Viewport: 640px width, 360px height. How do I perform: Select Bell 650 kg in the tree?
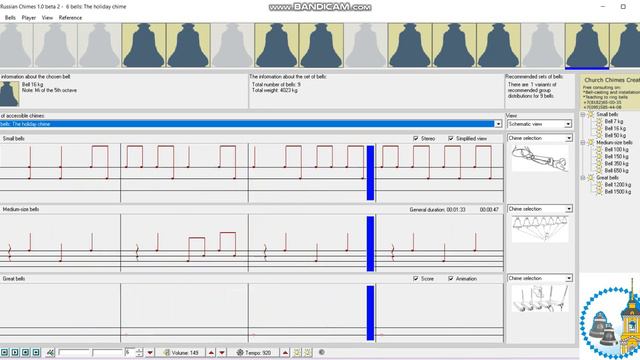click(616, 170)
